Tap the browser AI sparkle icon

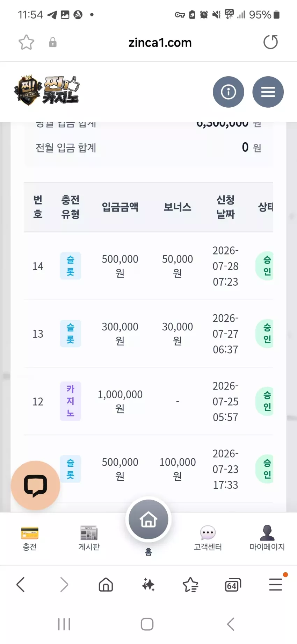coord(148,585)
